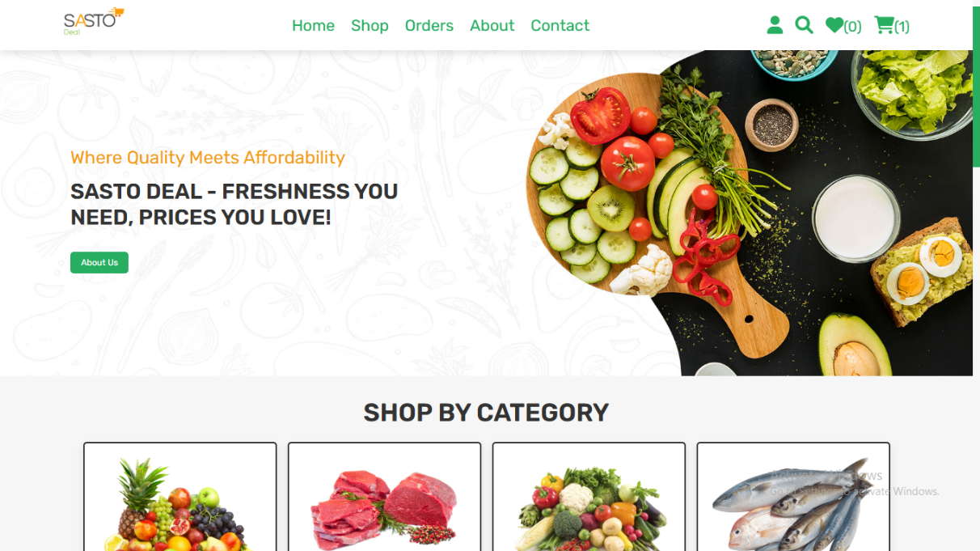Click the cart count (1)
Screen dimensions: 980x551
tap(902, 27)
